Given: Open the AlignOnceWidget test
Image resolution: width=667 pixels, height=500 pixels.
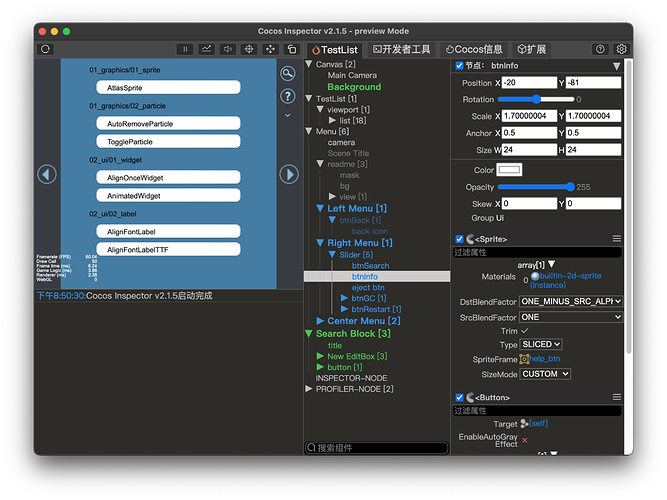Looking at the screenshot, I should (168, 177).
